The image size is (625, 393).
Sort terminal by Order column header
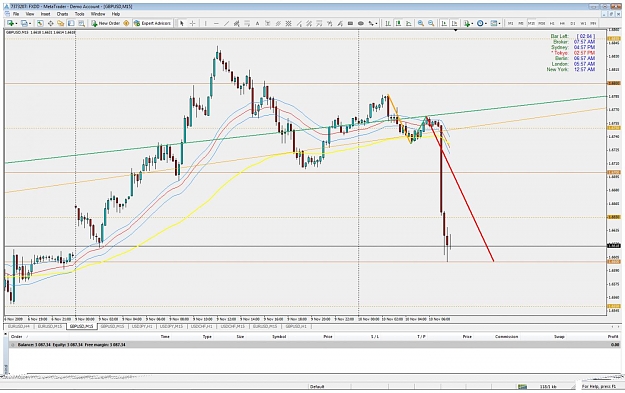point(17,337)
